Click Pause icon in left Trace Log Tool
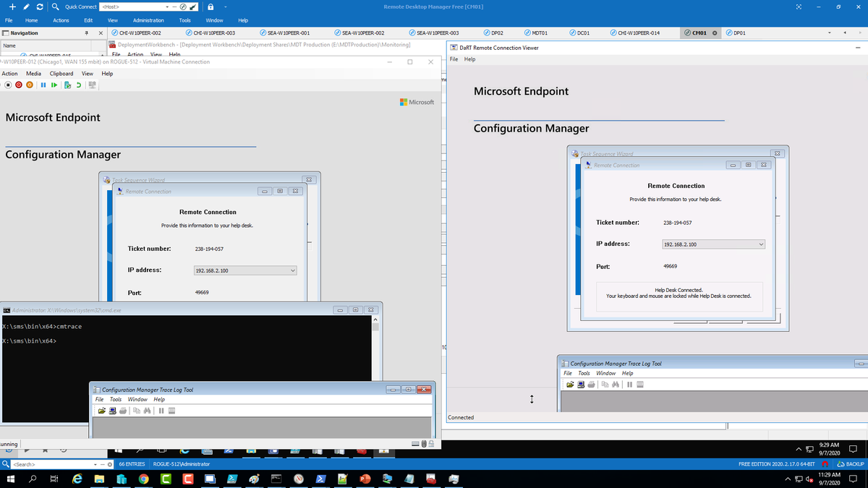 pos(161,411)
